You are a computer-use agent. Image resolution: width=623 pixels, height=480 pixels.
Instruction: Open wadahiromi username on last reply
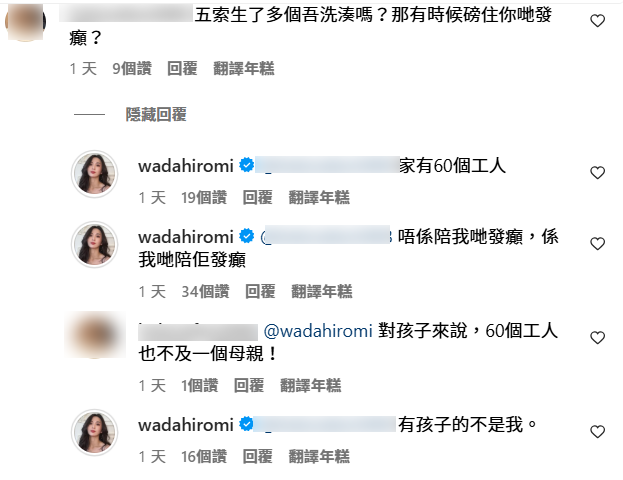(186, 425)
